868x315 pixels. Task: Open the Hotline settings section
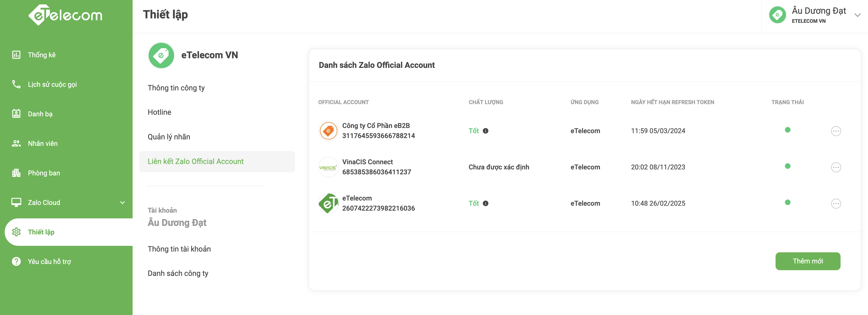pos(159,112)
